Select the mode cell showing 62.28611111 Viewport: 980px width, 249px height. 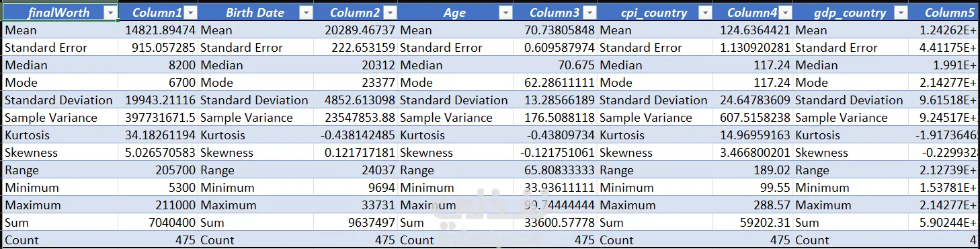point(555,83)
